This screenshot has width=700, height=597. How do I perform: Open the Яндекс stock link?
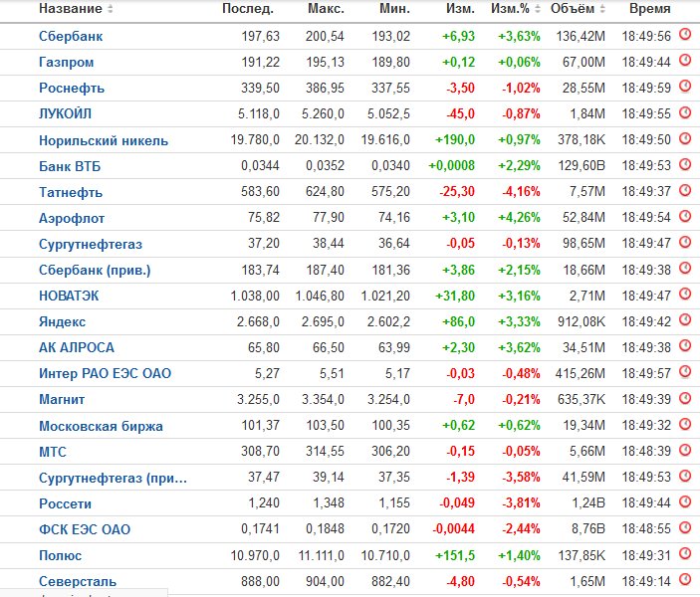62,321
